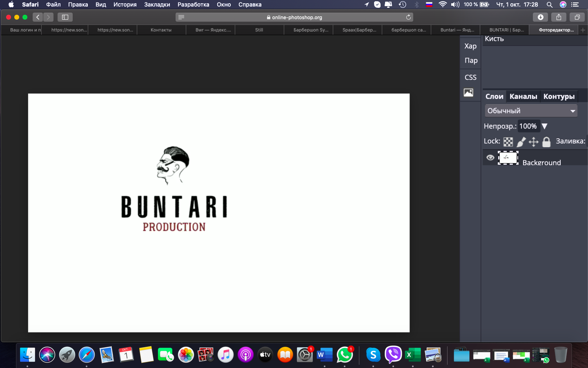Open Excel from the Dock
The height and width of the screenshot is (368, 588).
[413, 355]
